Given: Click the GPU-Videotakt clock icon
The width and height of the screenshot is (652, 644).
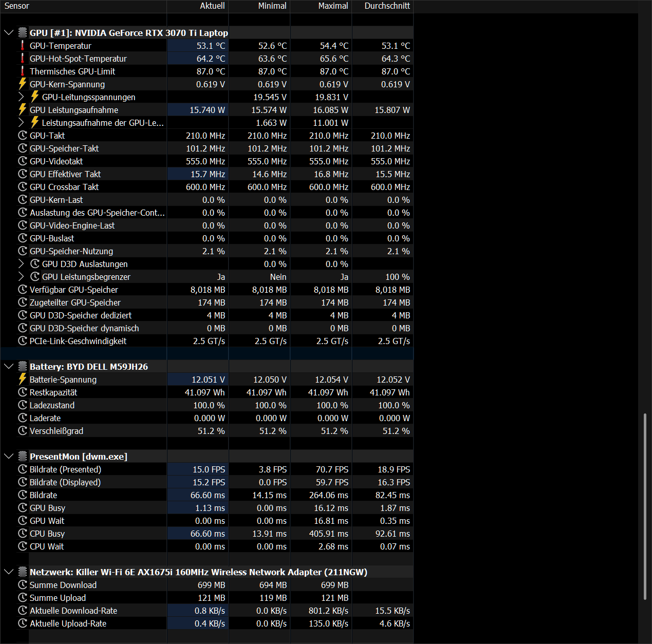Looking at the screenshot, I should pyautogui.click(x=23, y=161).
